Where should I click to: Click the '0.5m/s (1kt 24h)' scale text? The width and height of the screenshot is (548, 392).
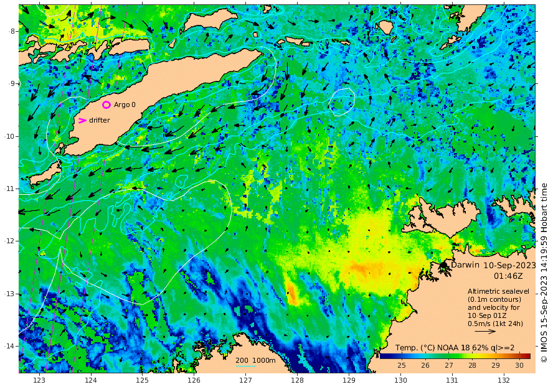coord(495,324)
